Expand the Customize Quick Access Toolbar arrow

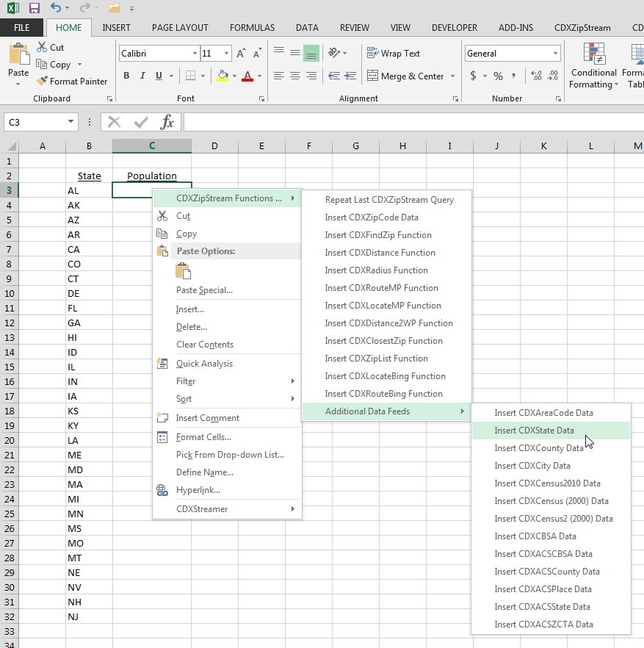(x=131, y=8)
